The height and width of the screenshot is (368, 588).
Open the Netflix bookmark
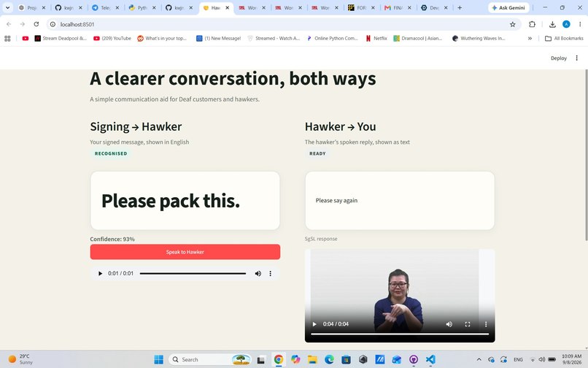pos(376,38)
